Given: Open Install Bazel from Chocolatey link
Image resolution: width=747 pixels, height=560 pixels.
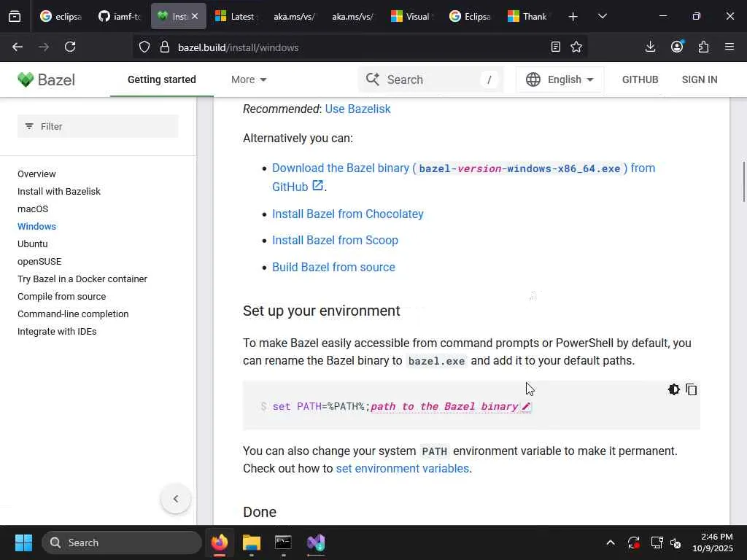Looking at the screenshot, I should pyautogui.click(x=348, y=214).
